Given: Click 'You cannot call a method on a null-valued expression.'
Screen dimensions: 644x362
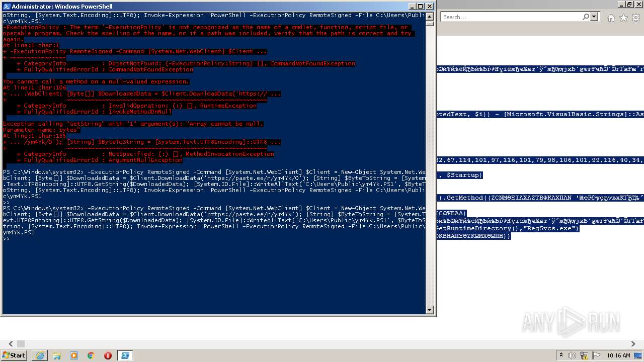Looking at the screenshot, I should (x=96, y=81).
